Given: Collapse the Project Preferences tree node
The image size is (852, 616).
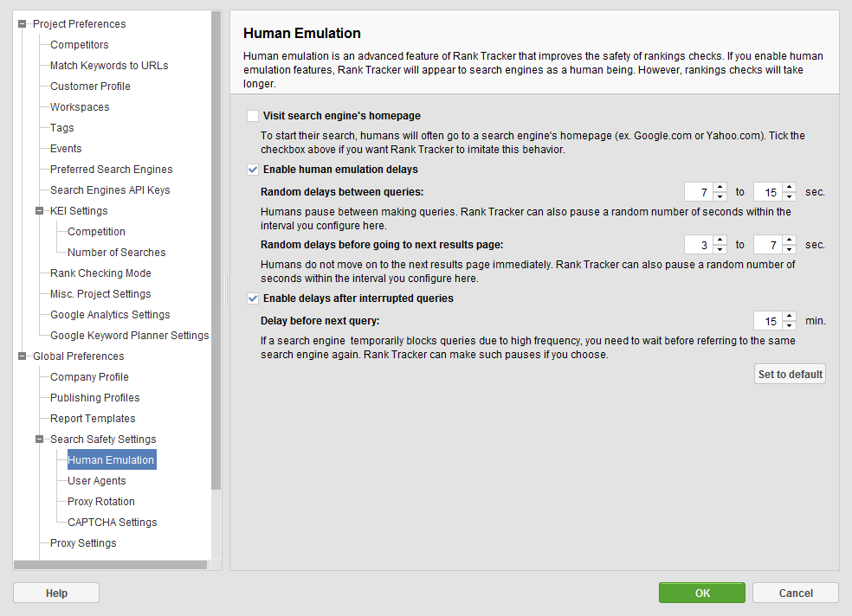Looking at the screenshot, I should click(x=23, y=24).
